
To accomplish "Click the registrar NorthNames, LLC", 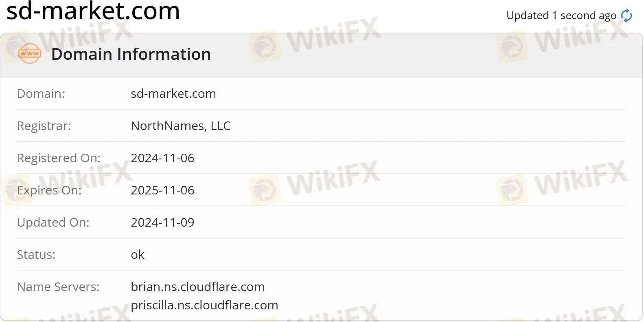I will (180, 126).
